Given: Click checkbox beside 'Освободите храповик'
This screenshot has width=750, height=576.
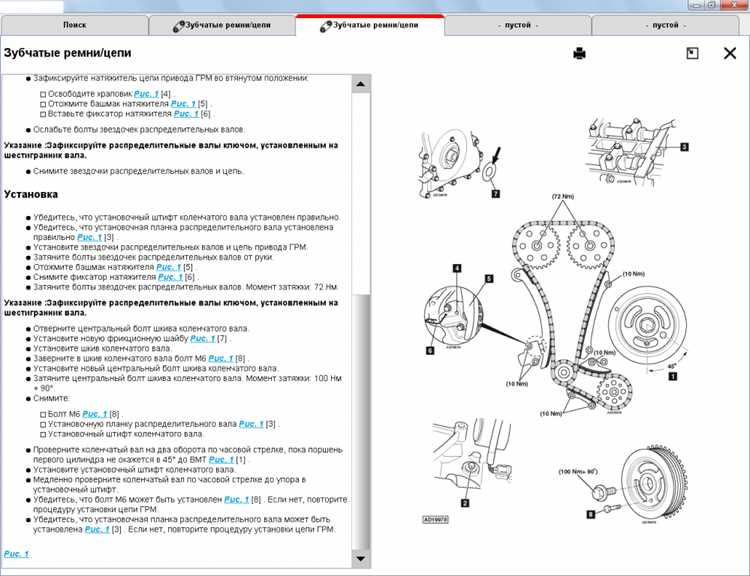Looking at the screenshot, I should (43, 94).
